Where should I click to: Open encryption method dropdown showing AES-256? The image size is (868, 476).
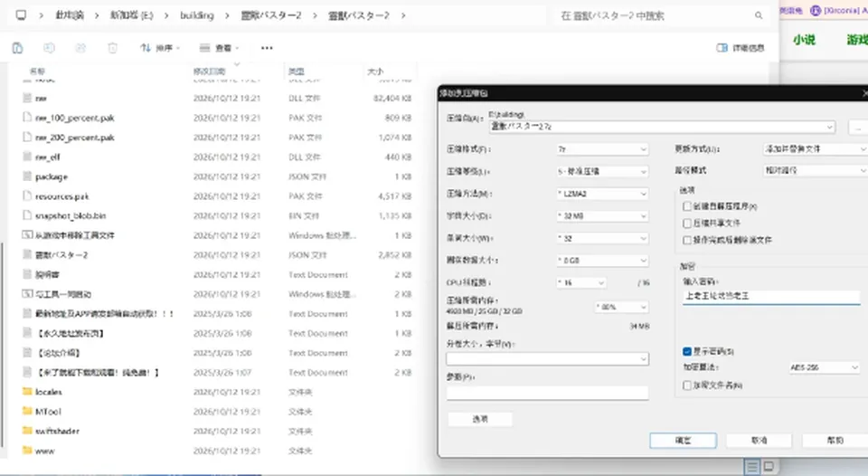825,367
